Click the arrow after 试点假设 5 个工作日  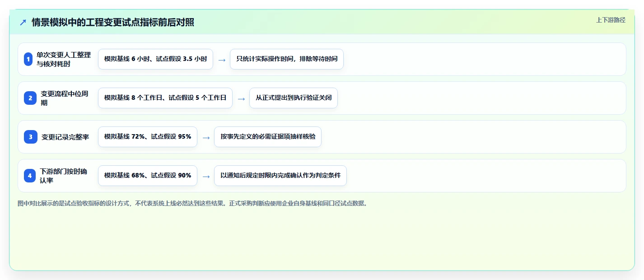pos(241,98)
